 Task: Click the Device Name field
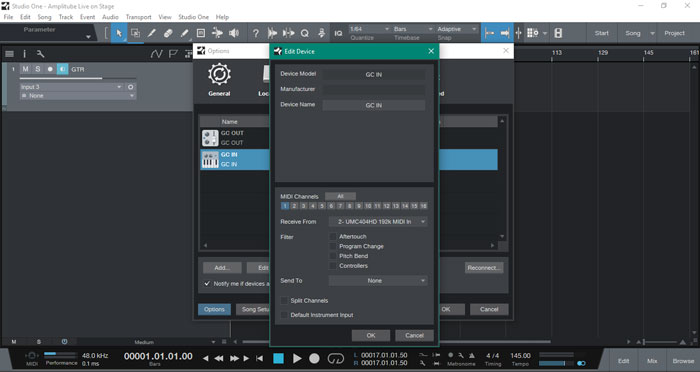(x=374, y=105)
